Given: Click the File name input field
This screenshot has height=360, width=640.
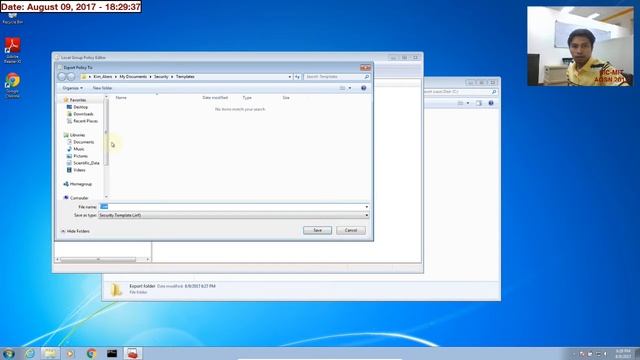Looking at the screenshot, I should (231, 207).
